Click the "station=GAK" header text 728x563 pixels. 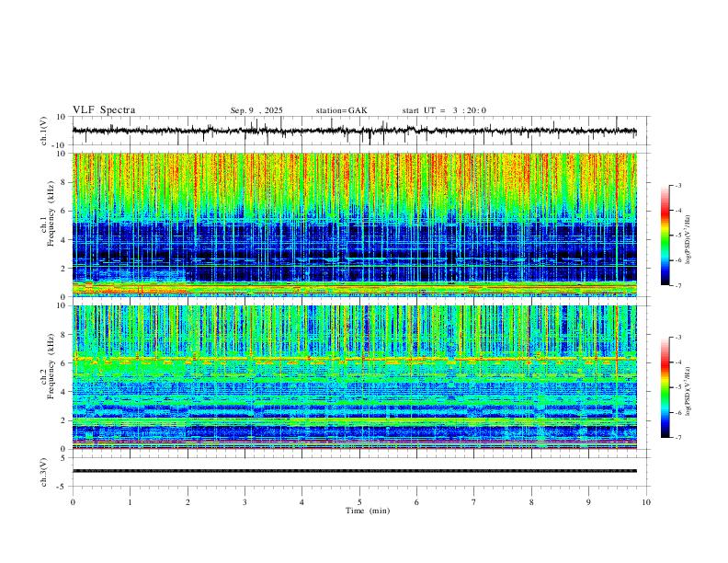point(341,110)
